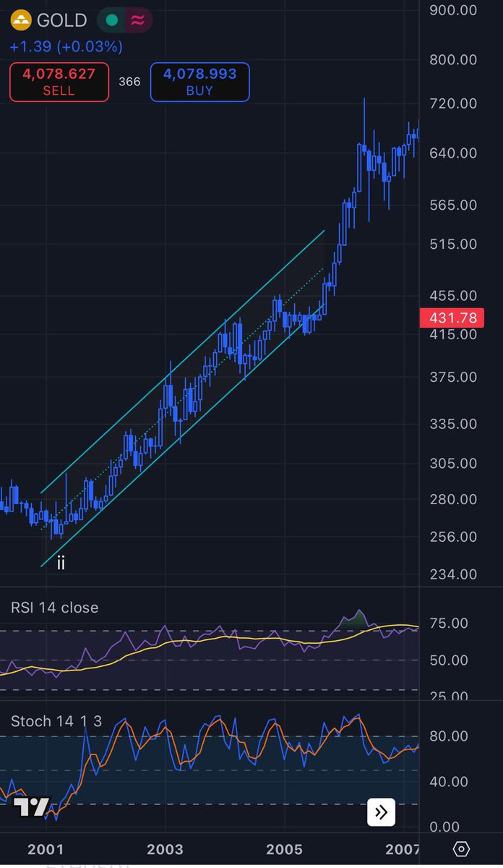The height and width of the screenshot is (868, 503).
Task: Open chart settings hexagon icon
Action: (x=462, y=849)
